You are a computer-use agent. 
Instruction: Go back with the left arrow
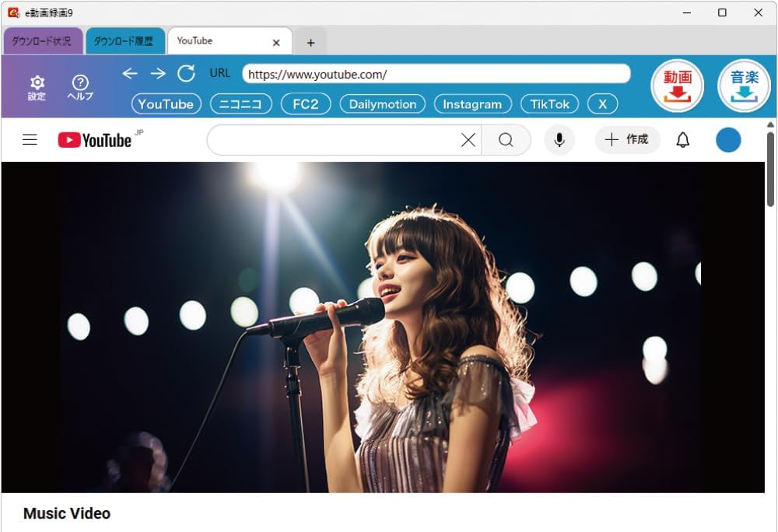(130, 73)
